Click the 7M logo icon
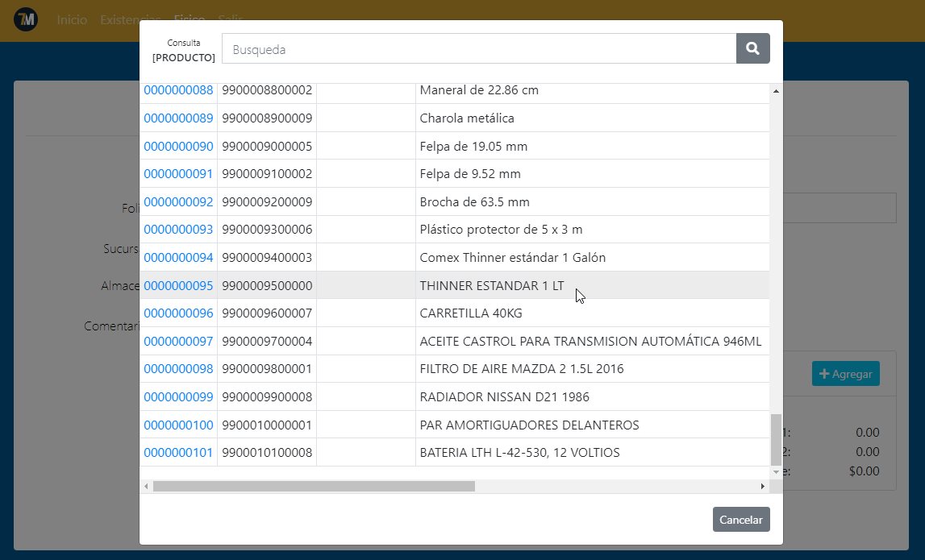The image size is (925, 560). point(26,19)
